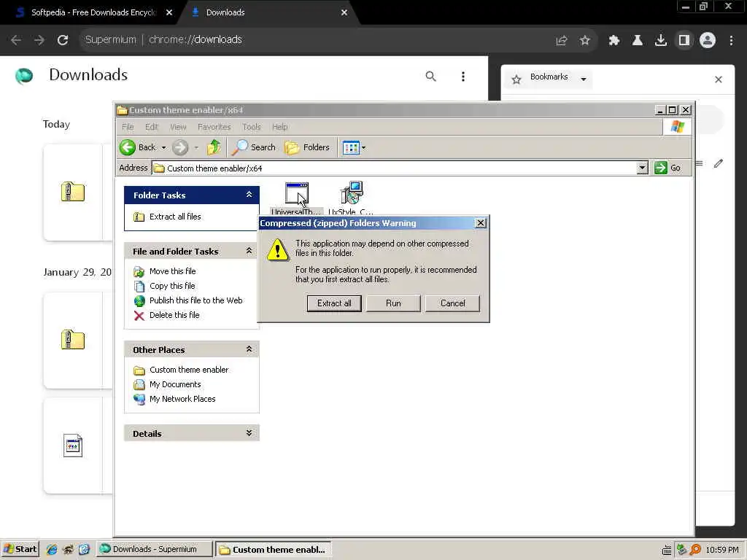
Task: Expand the Views dropdown arrow
Action: 363,147
